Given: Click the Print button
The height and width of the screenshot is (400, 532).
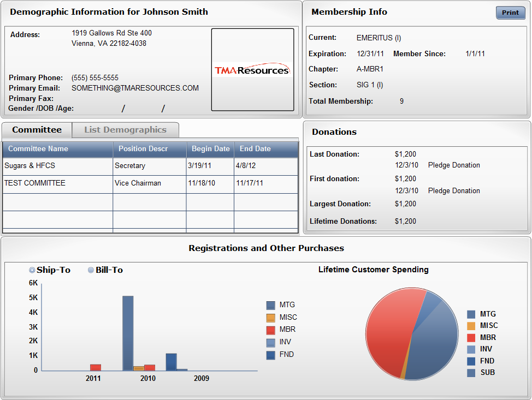Looking at the screenshot, I should click(x=510, y=13).
